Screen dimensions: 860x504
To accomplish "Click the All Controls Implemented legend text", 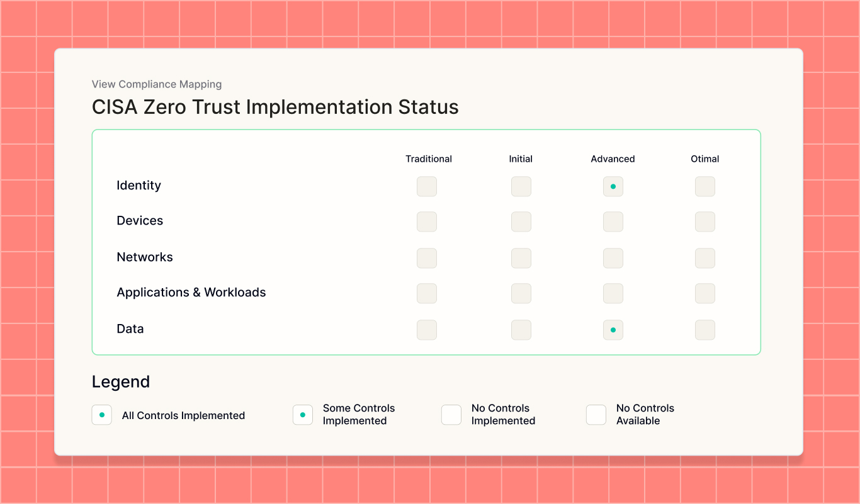I will 183,415.
